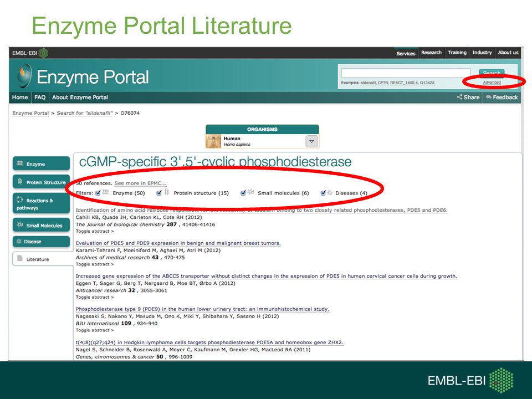Open the FAQ page
532x399 pixels.
tap(40, 98)
